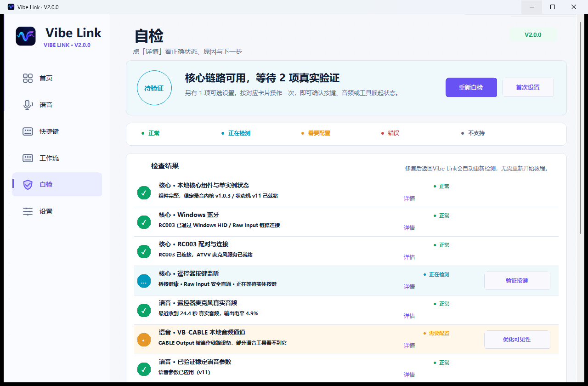The image size is (588, 386).
Task: Open 详情 for RC003 配对与连接
Action: coord(409,257)
